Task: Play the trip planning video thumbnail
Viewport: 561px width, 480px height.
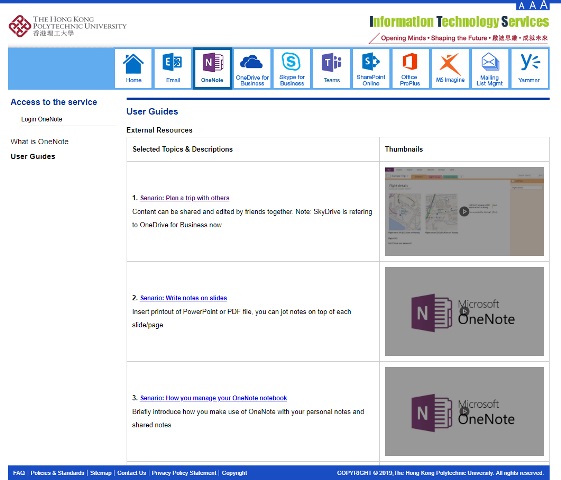Action: tap(464, 211)
